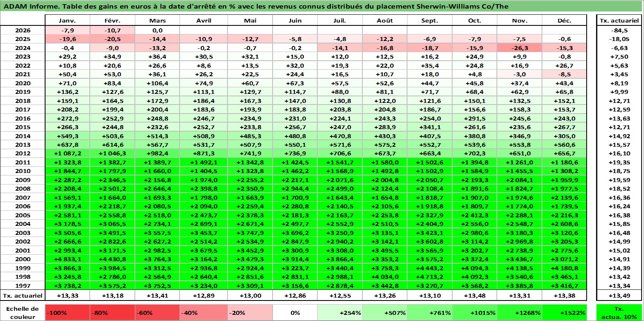Viewport: 644px width, 321px height.
Task: Click the +2 069,6 cell area showing +2 071,6 July 2009
Action: [340, 180]
